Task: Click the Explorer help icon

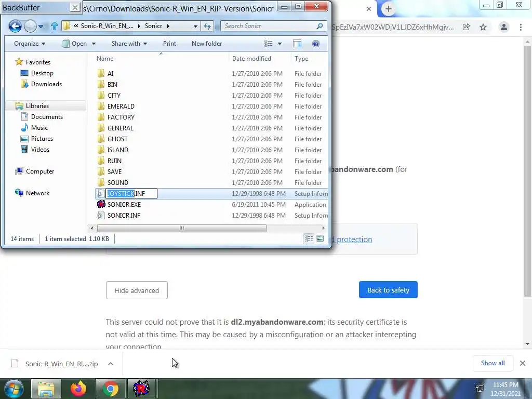Action: point(316,44)
